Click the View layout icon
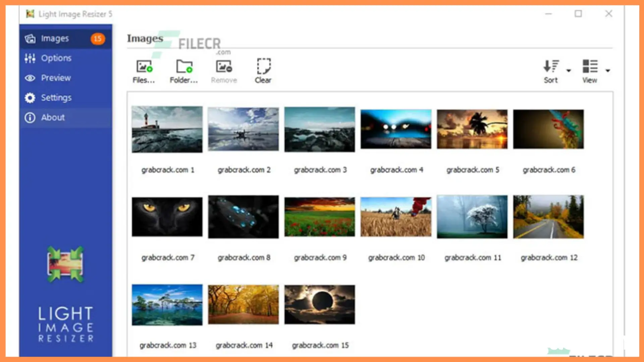Viewport: 644px width, 362px height. pyautogui.click(x=590, y=66)
